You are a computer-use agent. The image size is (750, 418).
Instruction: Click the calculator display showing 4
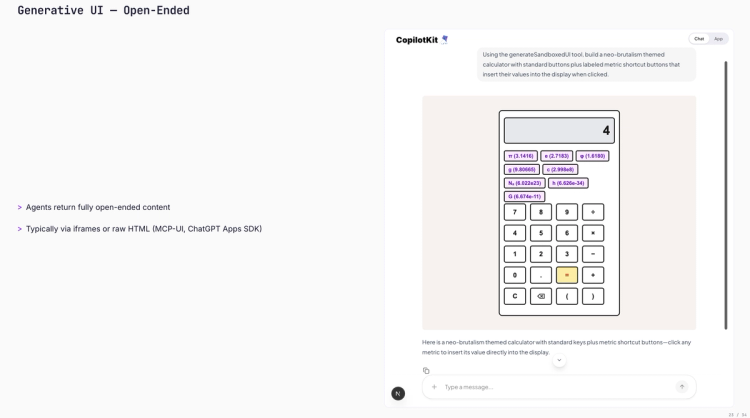click(x=559, y=131)
